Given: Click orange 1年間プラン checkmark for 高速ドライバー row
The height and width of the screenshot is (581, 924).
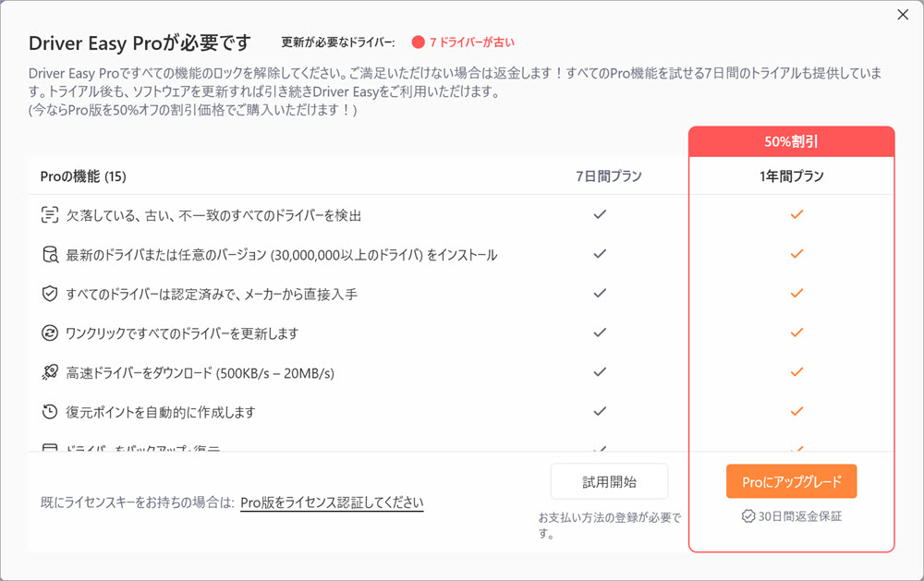Looking at the screenshot, I should click(796, 372).
